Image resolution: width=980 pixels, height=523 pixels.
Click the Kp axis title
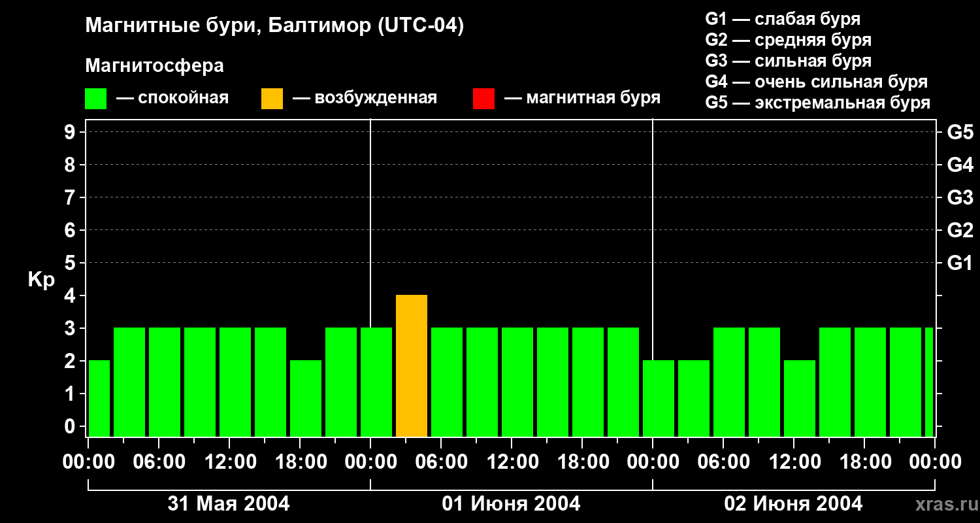[41, 280]
